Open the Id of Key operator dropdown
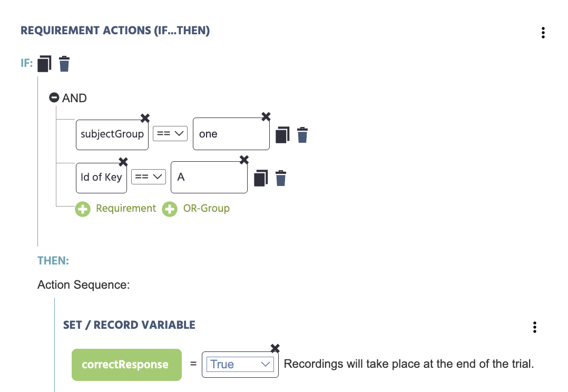The image size is (568, 392). click(x=148, y=177)
